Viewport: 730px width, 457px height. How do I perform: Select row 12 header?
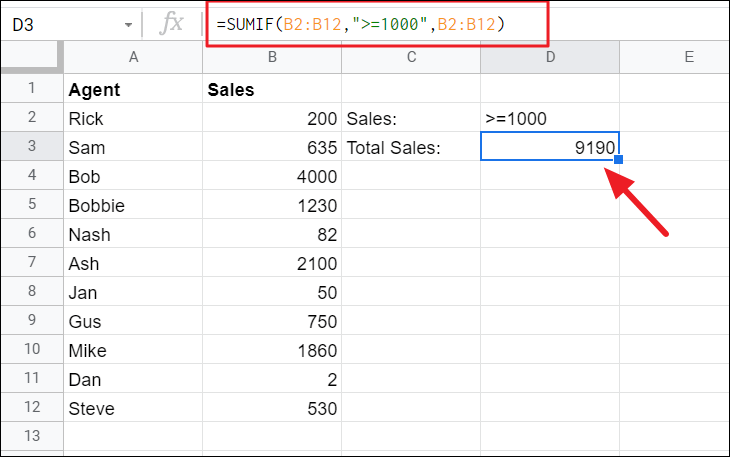click(x=31, y=408)
